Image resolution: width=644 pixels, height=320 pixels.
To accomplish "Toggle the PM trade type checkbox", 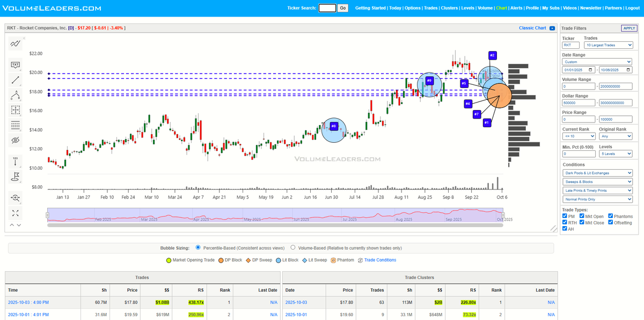I will [x=565, y=216].
